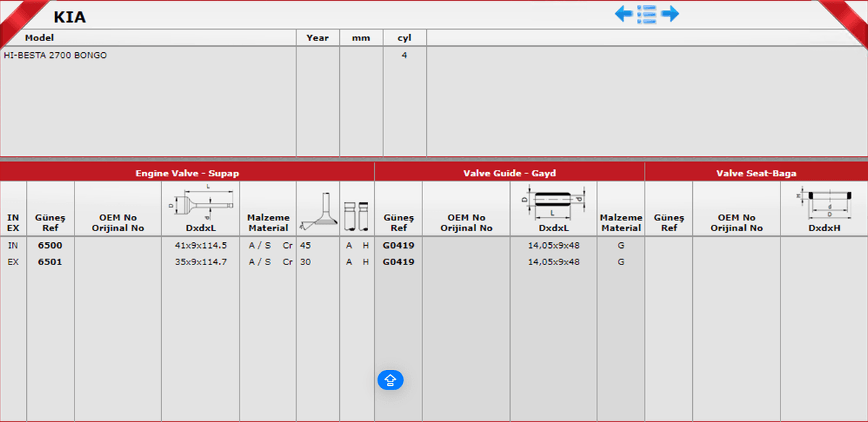Click Güneş Ref header under Valve Guide

(399, 223)
